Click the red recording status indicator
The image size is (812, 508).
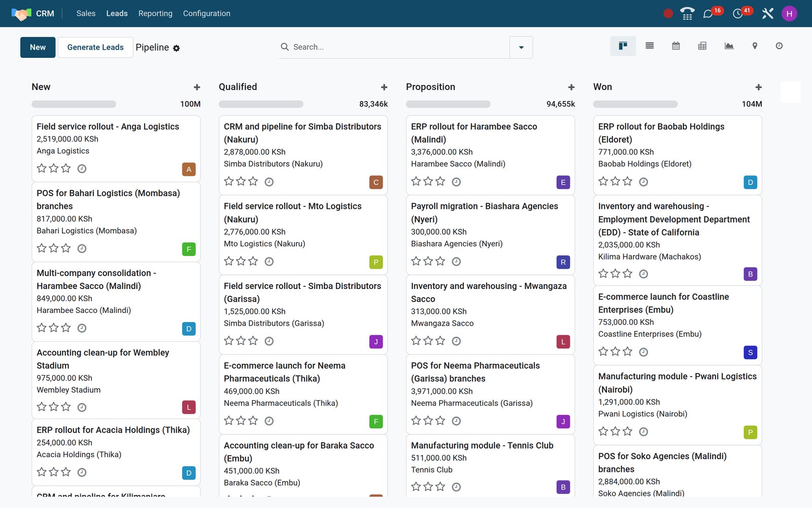[668, 14]
